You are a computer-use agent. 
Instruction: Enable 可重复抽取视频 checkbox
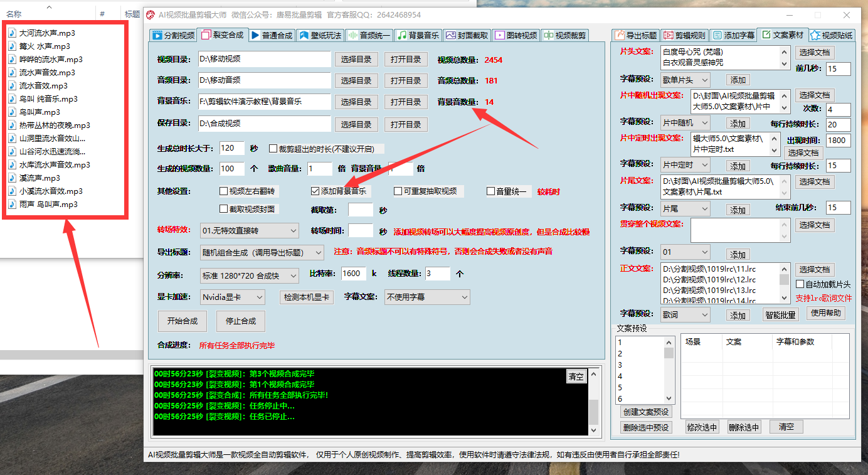[x=398, y=191]
